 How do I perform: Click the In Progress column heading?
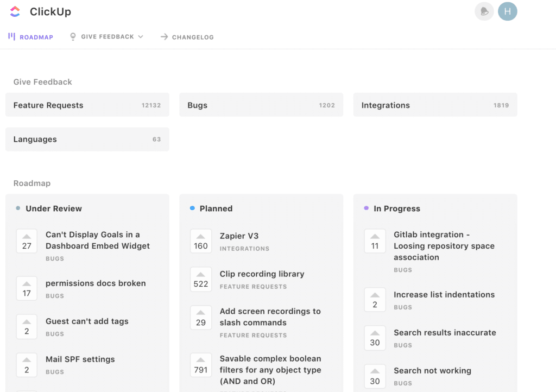397,208
